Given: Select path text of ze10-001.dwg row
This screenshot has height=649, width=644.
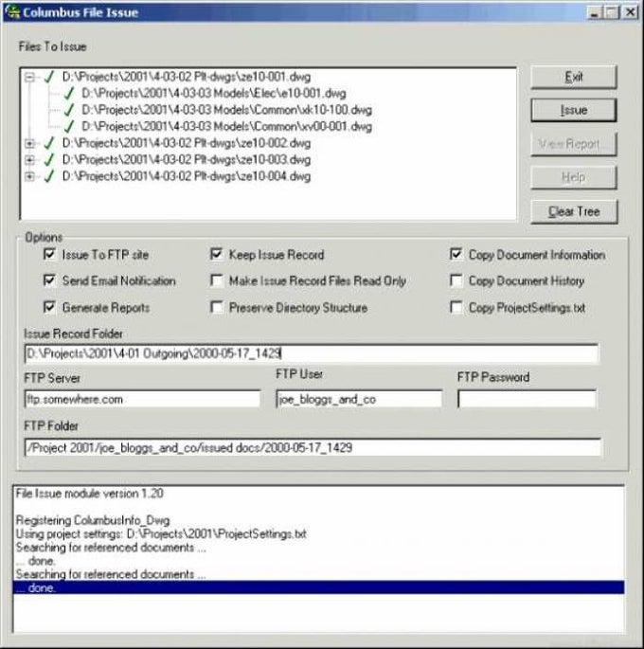Looking at the screenshot, I should coord(187,77).
